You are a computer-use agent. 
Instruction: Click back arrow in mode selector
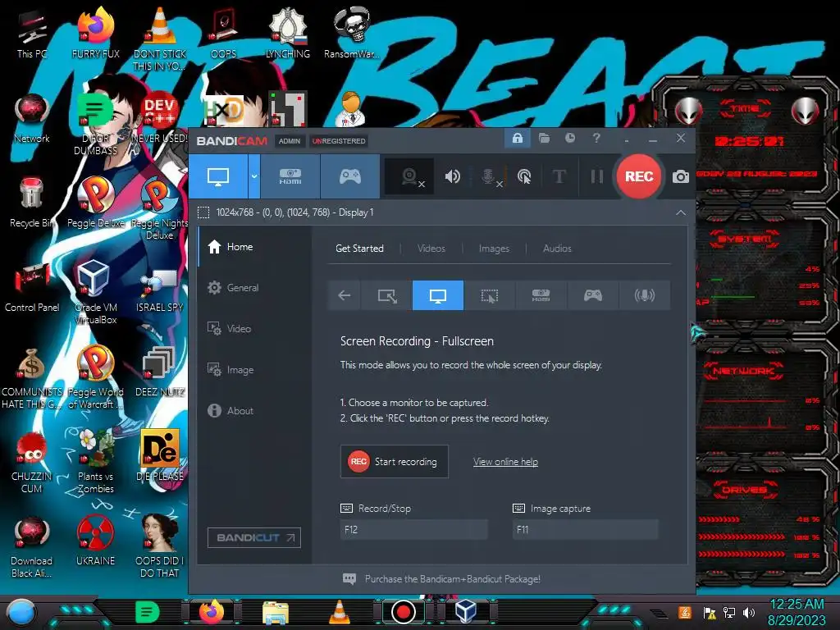click(x=345, y=295)
